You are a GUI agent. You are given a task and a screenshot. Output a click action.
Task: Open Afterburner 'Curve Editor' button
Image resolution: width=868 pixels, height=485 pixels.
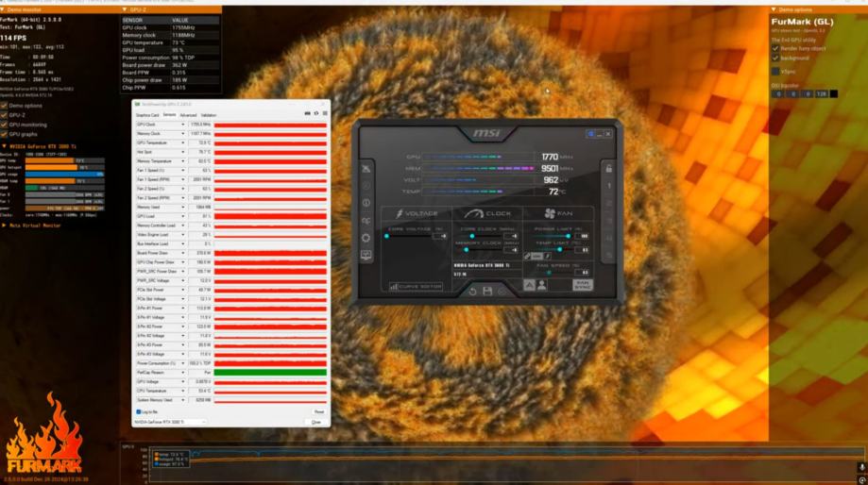(x=416, y=287)
